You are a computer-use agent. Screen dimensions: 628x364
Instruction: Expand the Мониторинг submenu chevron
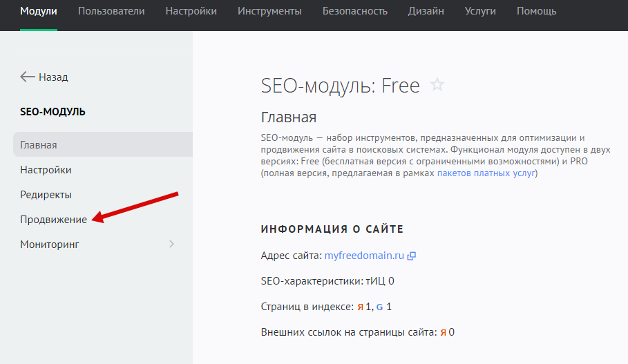171,244
